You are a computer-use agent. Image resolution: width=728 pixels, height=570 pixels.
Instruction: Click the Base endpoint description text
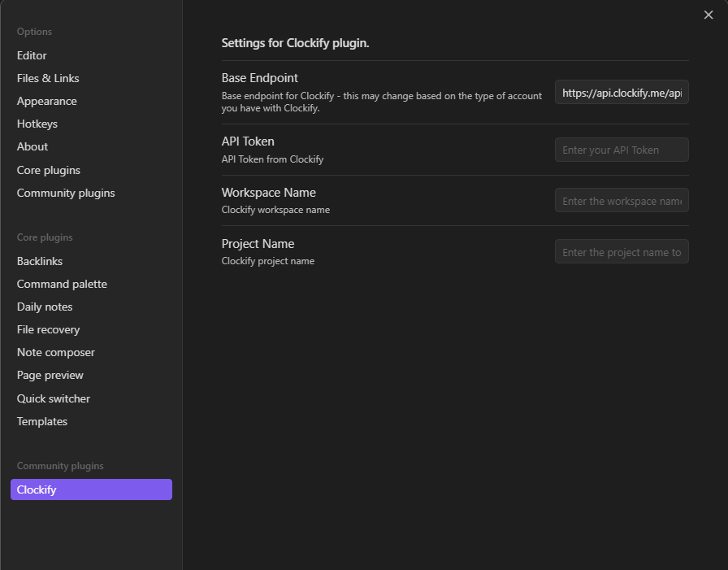[382, 102]
